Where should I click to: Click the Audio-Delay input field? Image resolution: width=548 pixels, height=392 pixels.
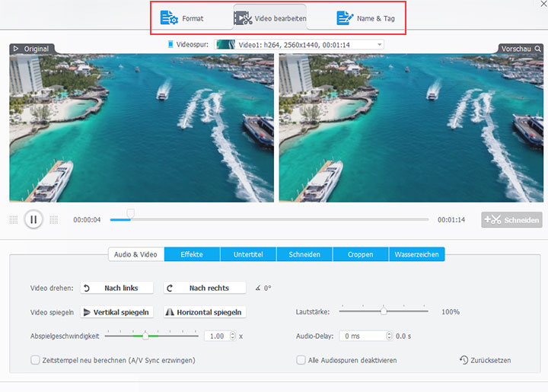362,336
